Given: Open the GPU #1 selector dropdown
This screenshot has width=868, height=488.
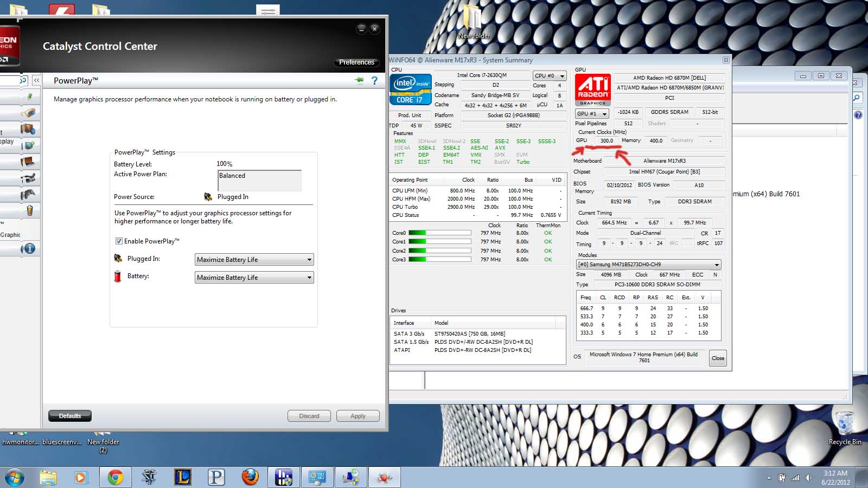Looking at the screenshot, I should 592,113.
